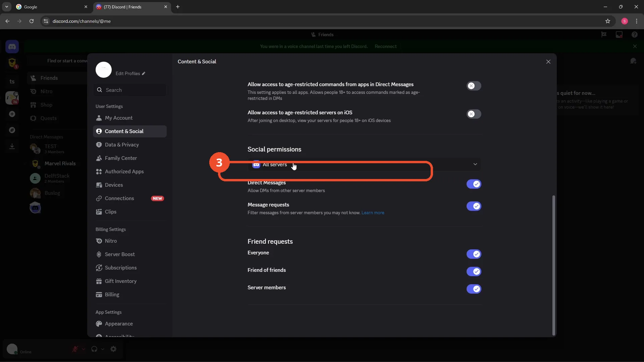Close the settings dialog with the X
Image resolution: width=644 pixels, height=362 pixels.
pos(548,62)
